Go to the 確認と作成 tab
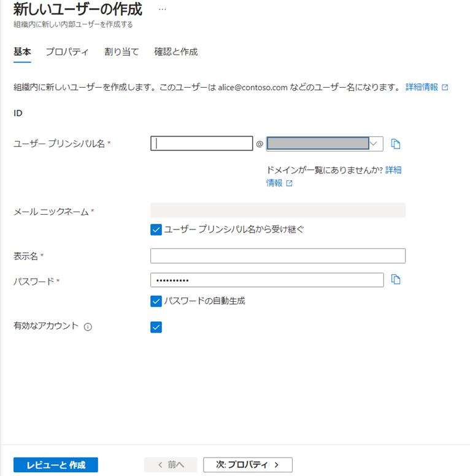Screen dimensions: 470x476 click(176, 52)
